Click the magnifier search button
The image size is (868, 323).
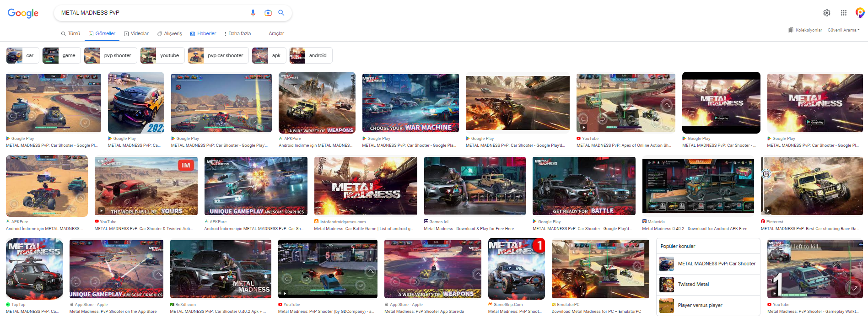(x=281, y=13)
